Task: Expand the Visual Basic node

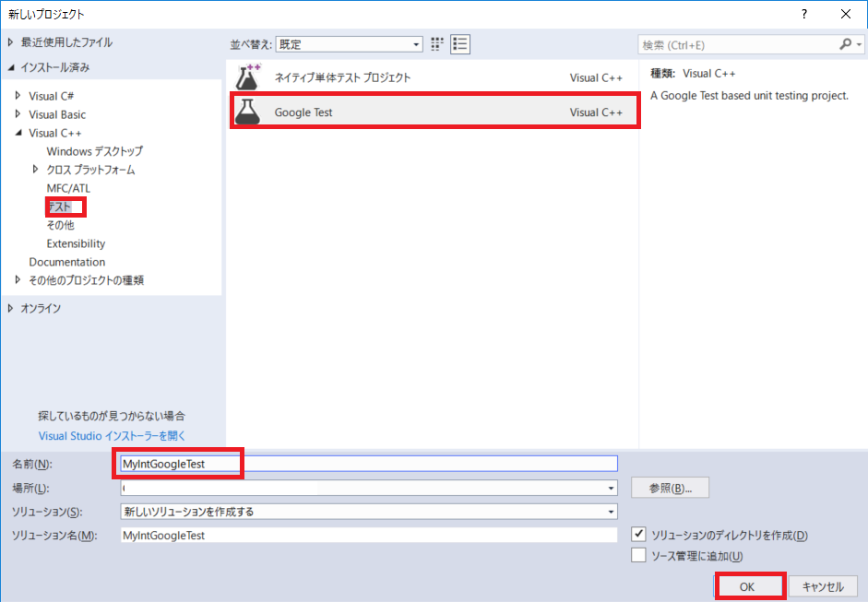Action: tap(18, 114)
